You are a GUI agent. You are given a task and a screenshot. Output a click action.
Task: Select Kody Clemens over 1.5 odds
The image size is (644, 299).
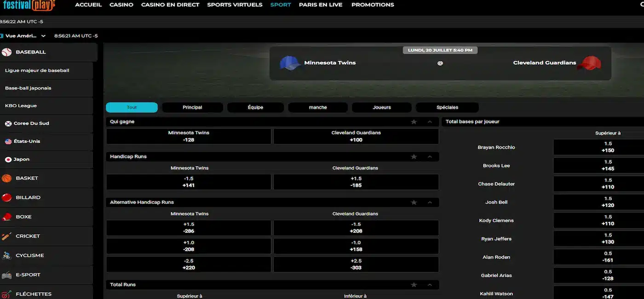point(598,220)
